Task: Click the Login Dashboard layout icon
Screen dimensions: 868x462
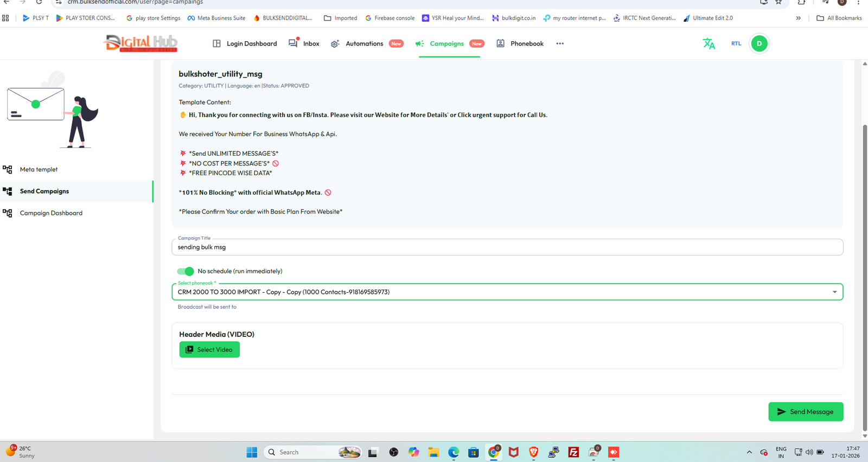Action: click(216, 44)
